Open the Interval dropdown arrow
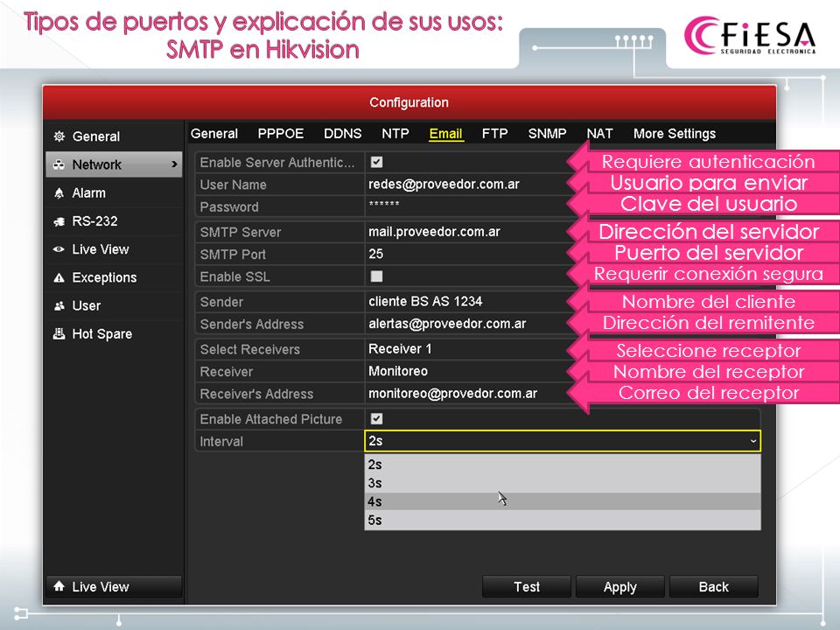Viewport: 840px width, 630px height. [x=752, y=441]
